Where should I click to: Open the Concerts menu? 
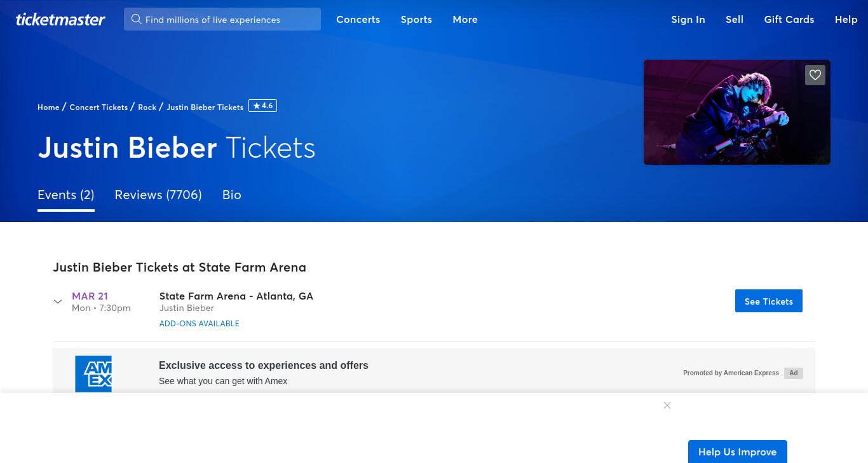pyautogui.click(x=358, y=20)
